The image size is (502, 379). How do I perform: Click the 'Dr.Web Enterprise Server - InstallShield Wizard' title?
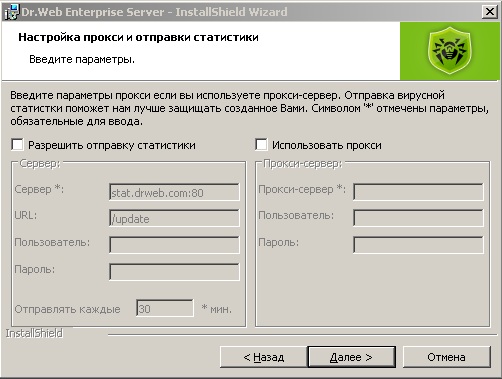[x=154, y=12]
